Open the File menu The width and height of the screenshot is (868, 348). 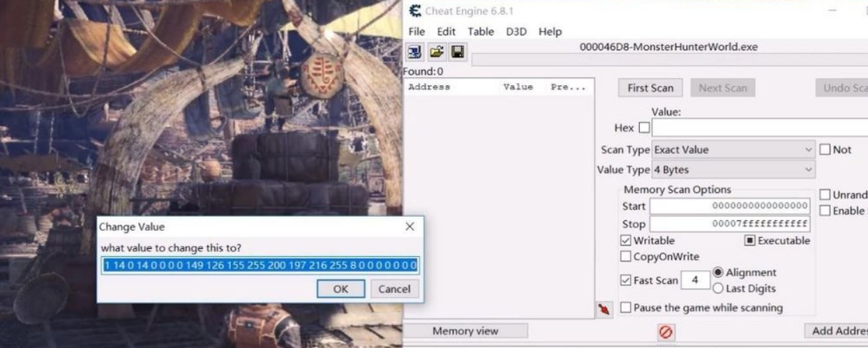417,32
